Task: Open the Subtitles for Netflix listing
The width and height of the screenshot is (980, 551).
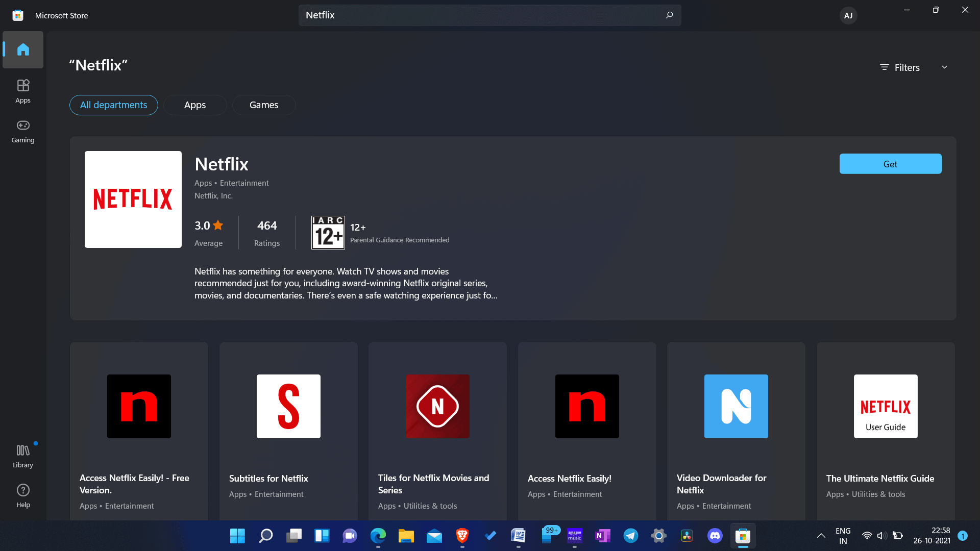Action: coord(288,429)
